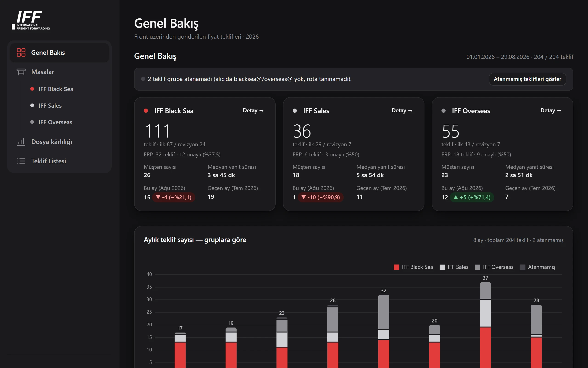Open Detay link on IFF Black Sea card
The width and height of the screenshot is (588, 368).
coord(253,110)
